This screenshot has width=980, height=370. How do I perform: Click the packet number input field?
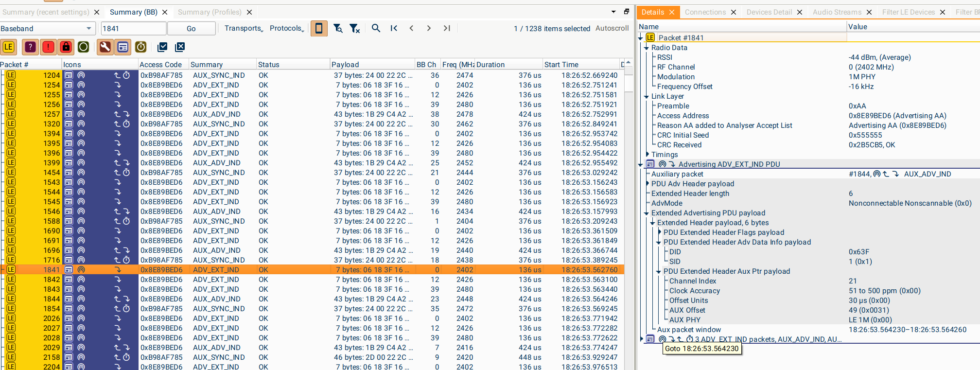133,29
